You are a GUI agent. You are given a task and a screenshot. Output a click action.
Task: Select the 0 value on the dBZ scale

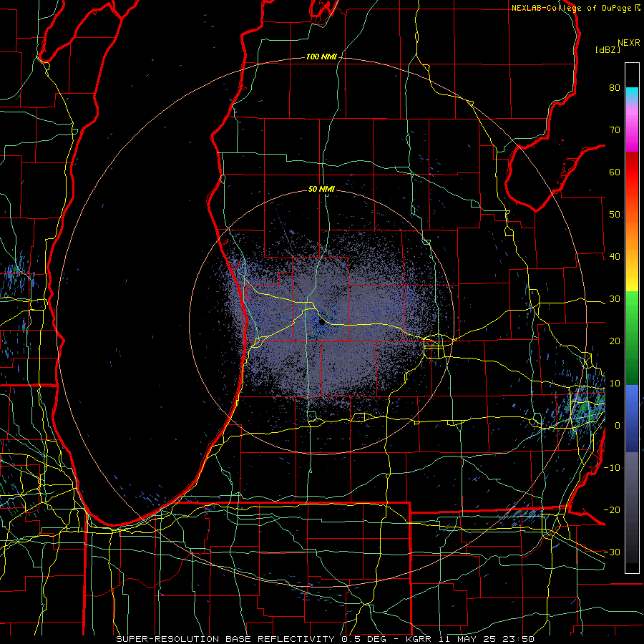point(618,426)
